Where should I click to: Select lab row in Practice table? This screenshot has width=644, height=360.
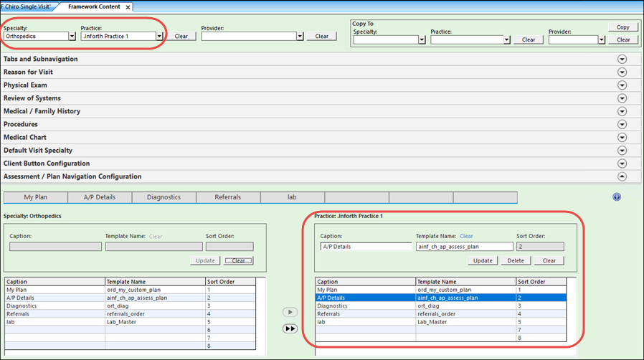441,322
